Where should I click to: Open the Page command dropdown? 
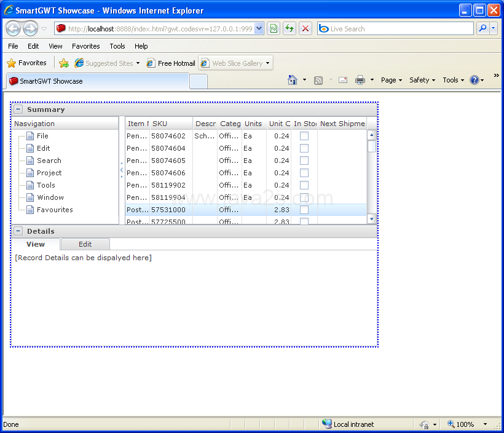click(x=392, y=80)
